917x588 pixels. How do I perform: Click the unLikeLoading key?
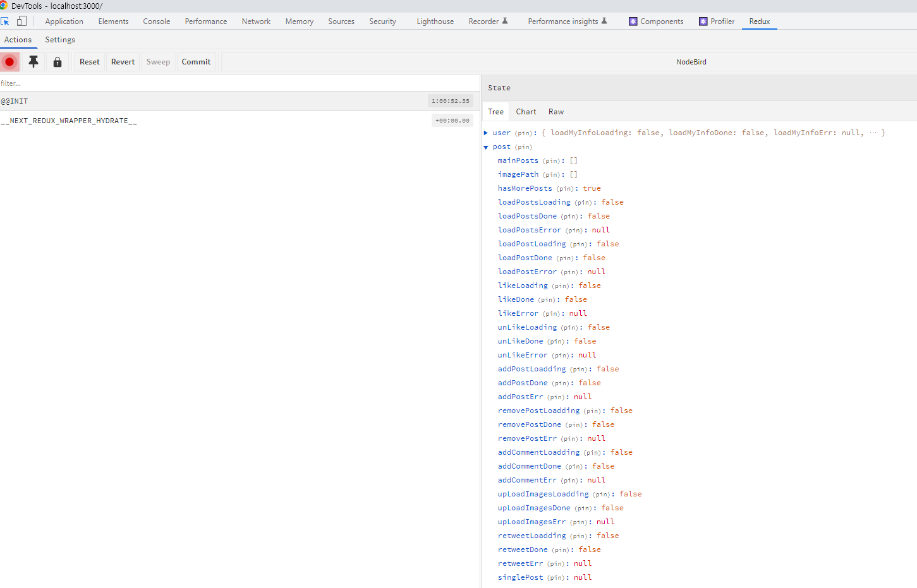point(528,327)
